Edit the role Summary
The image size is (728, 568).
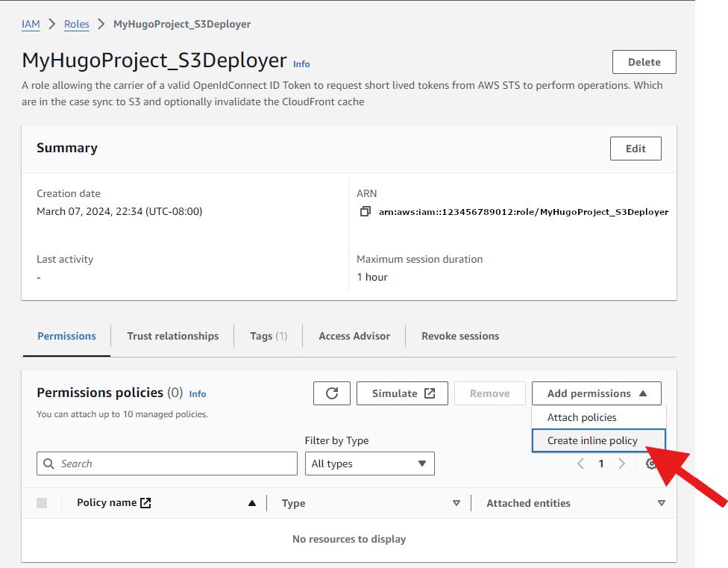[636, 149]
